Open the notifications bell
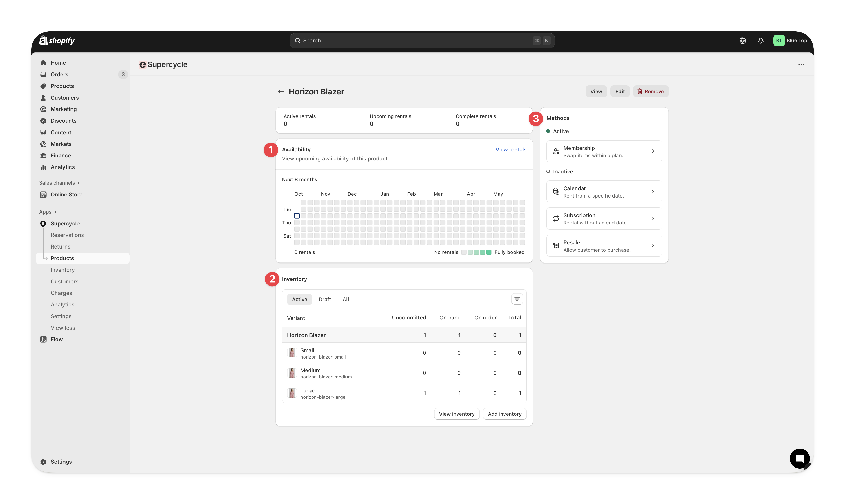Image resolution: width=845 pixels, height=504 pixels. [760, 40]
